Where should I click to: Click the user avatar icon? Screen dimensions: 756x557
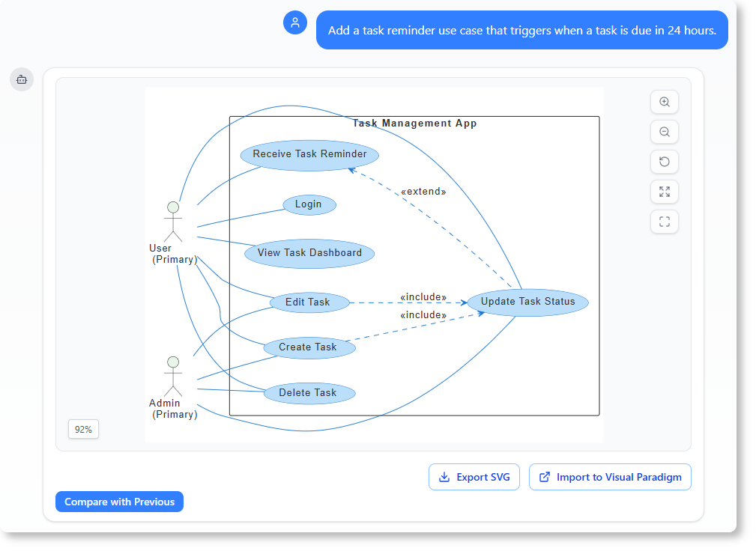click(295, 22)
